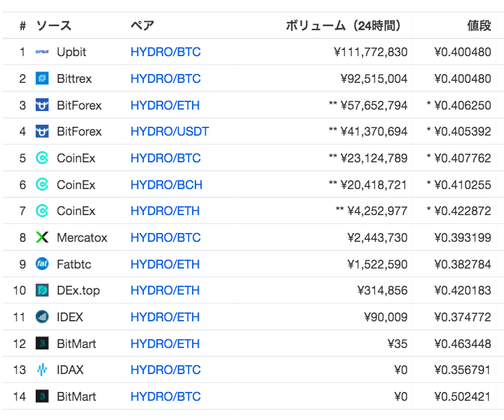Sort by ボリューム（24時間）column header

pos(343,25)
